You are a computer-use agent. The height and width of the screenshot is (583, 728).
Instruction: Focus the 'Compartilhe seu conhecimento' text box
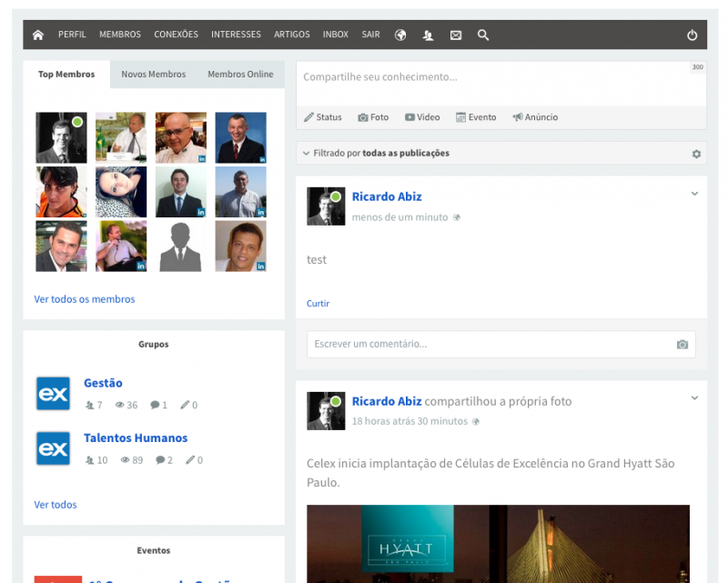pyautogui.click(x=501, y=84)
